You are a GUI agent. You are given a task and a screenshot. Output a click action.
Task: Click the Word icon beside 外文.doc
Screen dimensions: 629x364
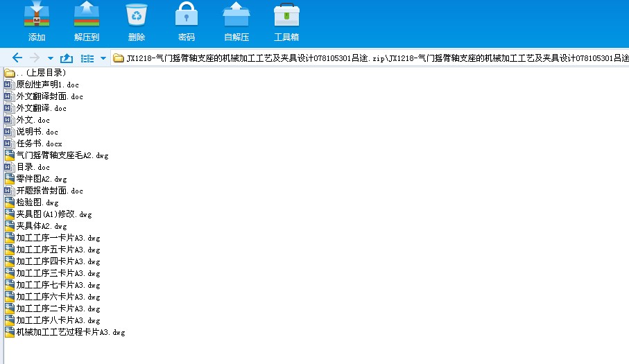[10, 120]
